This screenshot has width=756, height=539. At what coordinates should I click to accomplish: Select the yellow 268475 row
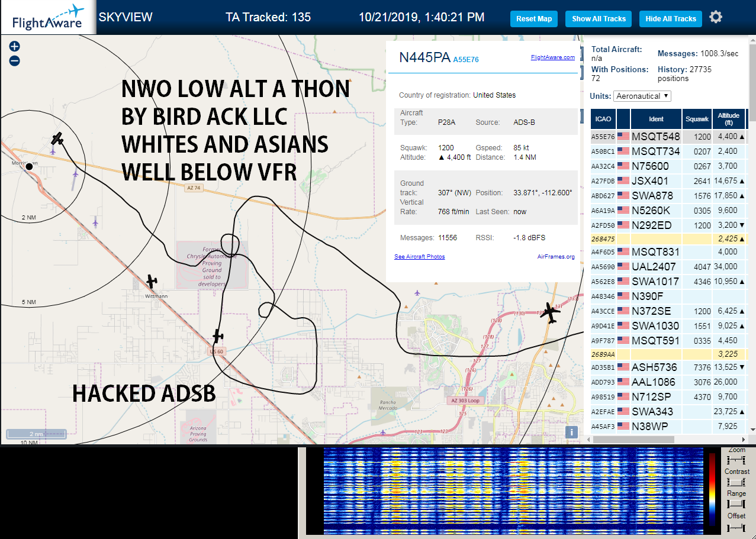click(x=668, y=239)
